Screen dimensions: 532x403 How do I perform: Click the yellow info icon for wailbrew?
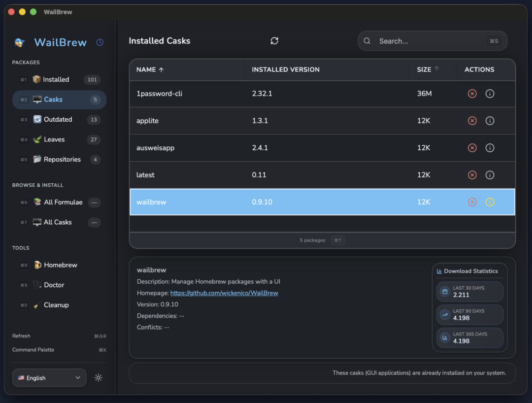point(490,202)
